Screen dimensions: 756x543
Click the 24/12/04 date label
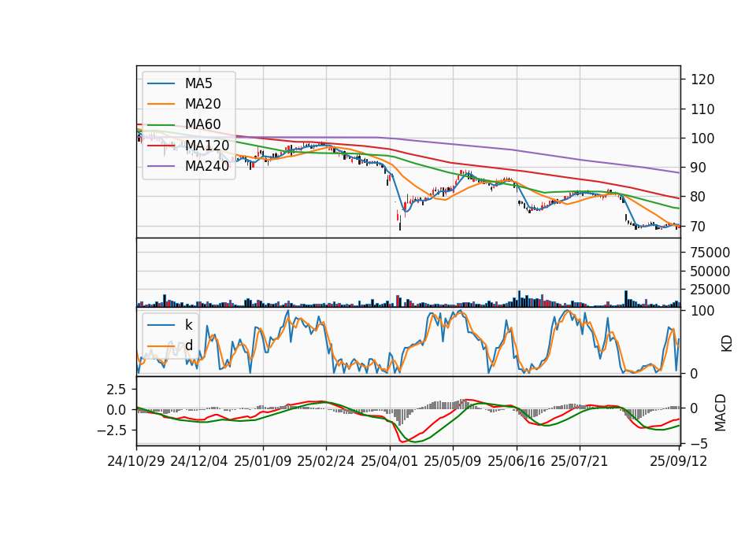pos(199,461)
